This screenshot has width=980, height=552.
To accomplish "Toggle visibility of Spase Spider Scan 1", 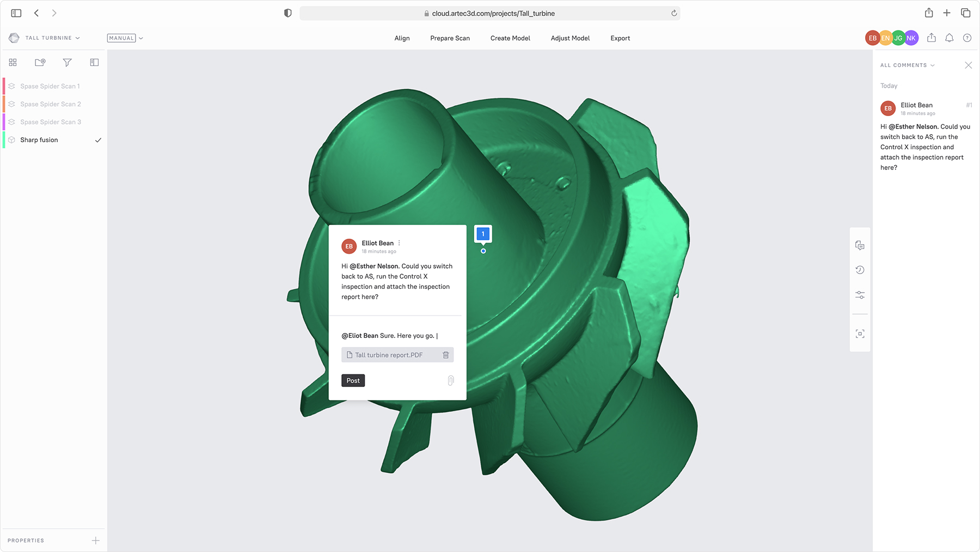I will [12, 86].
